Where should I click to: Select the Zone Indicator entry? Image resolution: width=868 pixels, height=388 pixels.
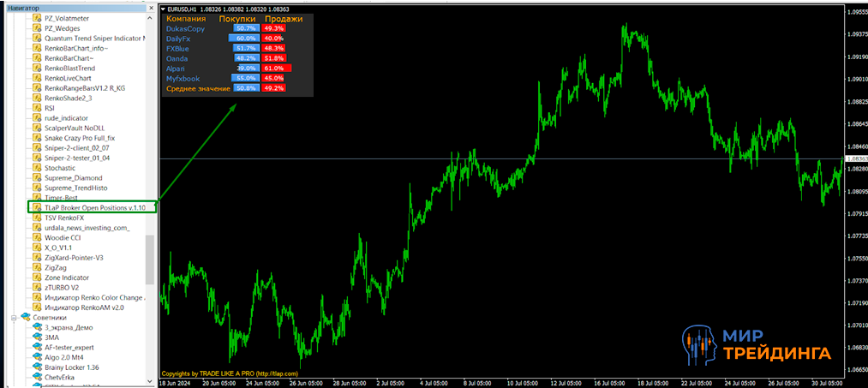[x=66, y=278]
